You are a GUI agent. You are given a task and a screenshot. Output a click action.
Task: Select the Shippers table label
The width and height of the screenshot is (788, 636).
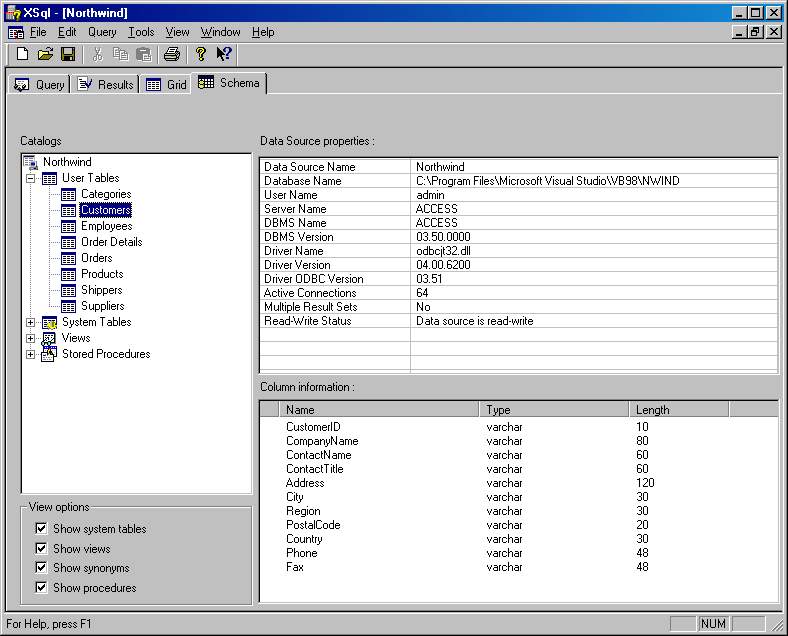[102, 290]
